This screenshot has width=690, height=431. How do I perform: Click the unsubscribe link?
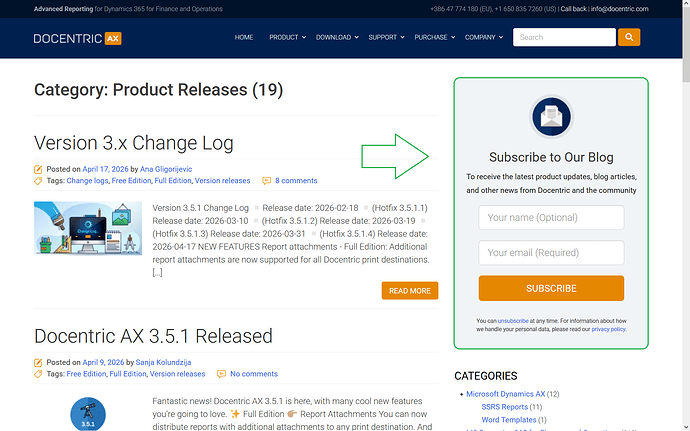click(x=513, y=321)
